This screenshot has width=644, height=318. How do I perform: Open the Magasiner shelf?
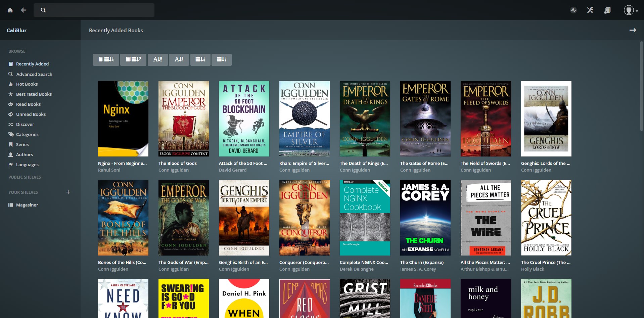pyautogui.click(x=27, y=205)
